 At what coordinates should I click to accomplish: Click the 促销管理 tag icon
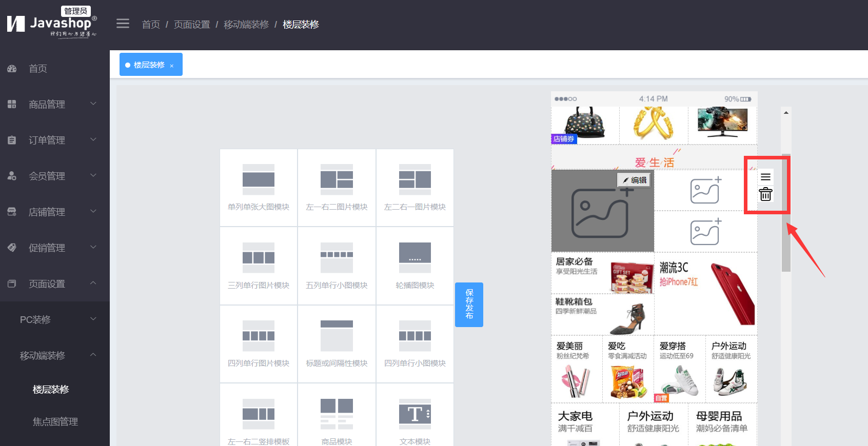point(12,248)
